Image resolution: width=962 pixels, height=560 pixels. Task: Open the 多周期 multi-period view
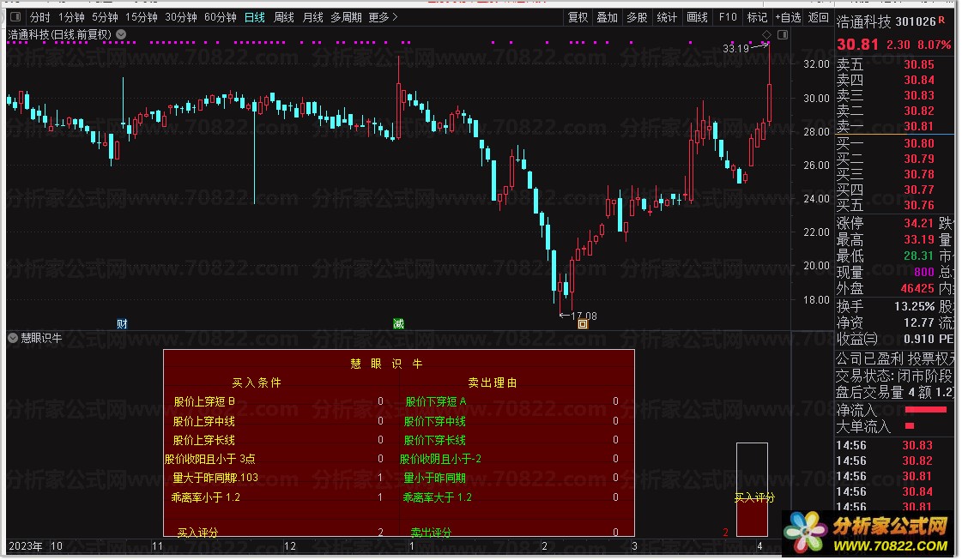coord(346,17)
